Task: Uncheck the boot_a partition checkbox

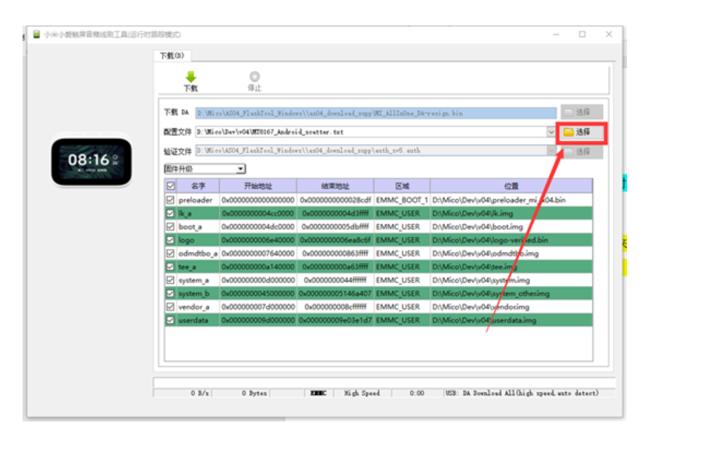Action: (170, 227)
